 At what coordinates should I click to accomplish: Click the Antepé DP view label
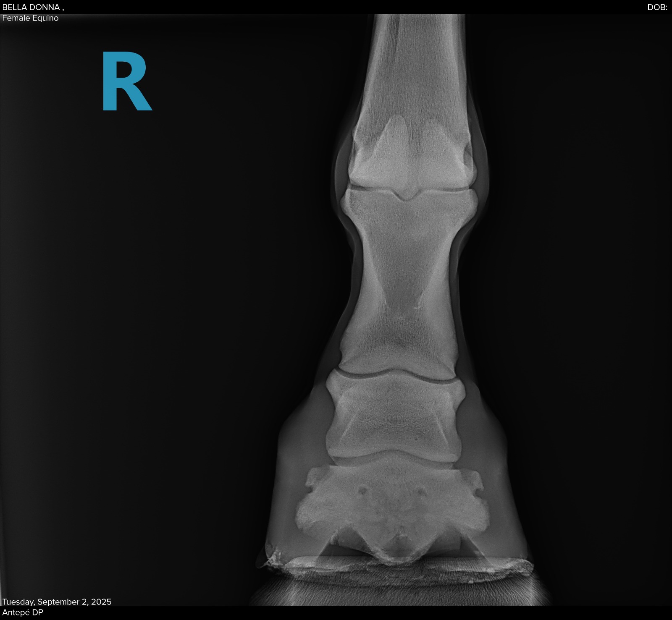point(23,612)
